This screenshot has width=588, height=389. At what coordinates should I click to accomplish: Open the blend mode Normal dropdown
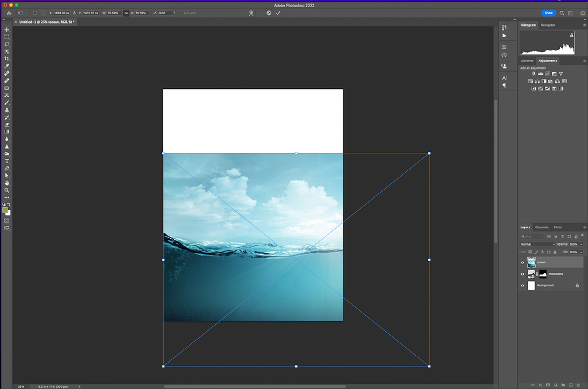click(x=537, y=244)
